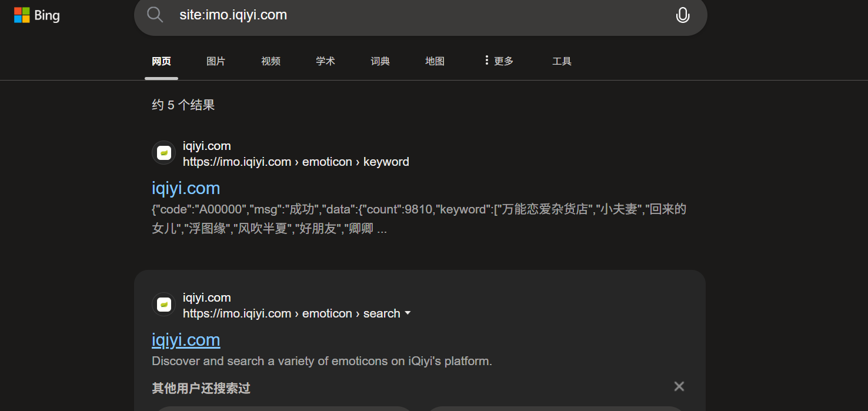Click the search box with site:imo.iqiyi.com
This screenshot has width=868, height=411.
(420, 15)
